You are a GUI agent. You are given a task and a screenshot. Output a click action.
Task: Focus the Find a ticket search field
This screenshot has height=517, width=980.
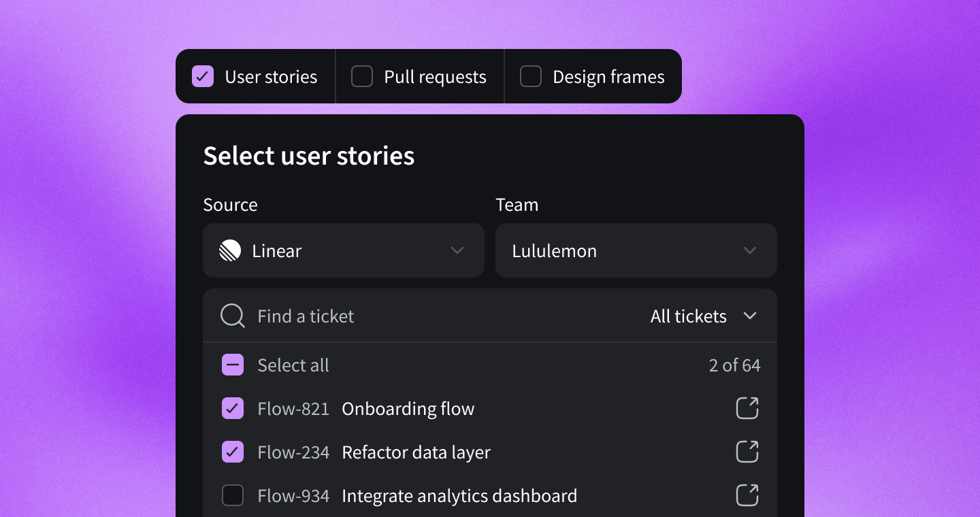[x=306, y=316]
